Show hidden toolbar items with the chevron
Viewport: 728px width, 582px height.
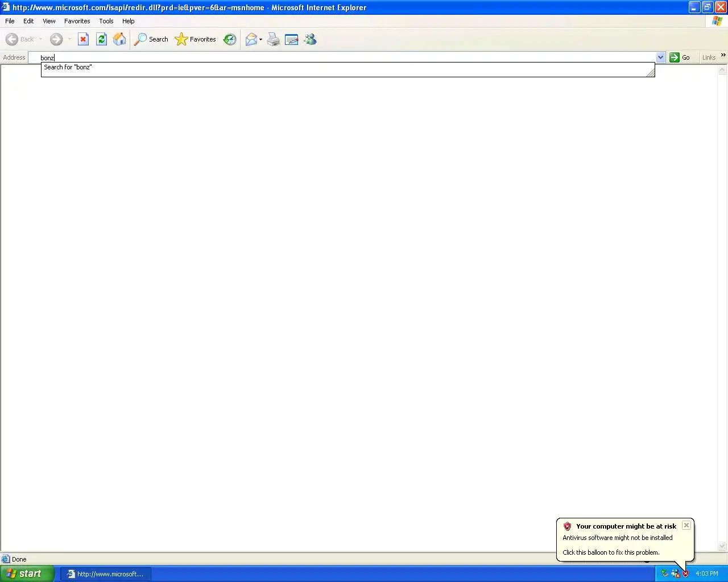[723, 55]
